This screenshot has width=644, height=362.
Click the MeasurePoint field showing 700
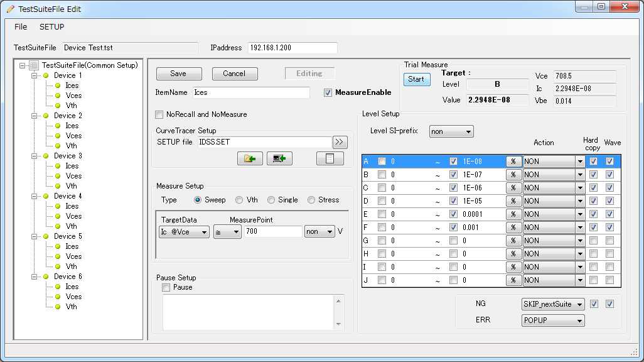tap(273, 232)
